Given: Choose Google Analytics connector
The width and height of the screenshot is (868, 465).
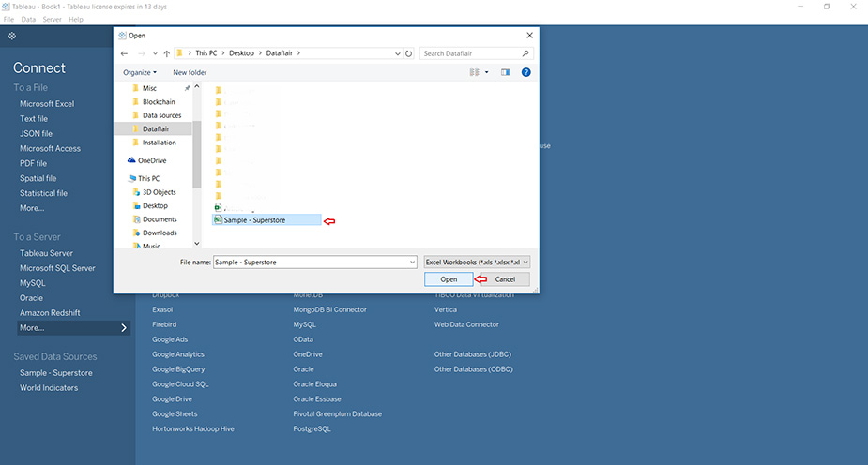Looking at the screenshot, I should (x=178, y=354).
